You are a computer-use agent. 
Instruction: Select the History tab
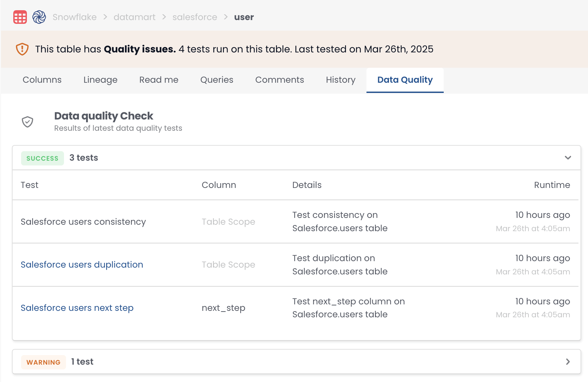341,80
